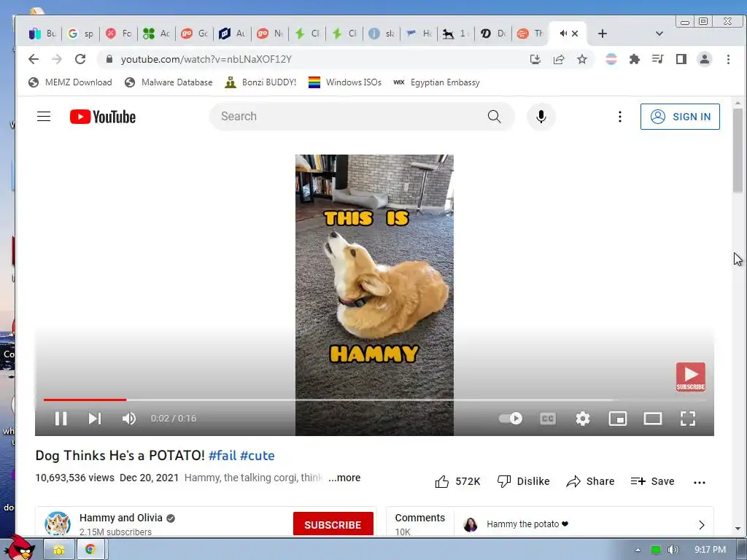Go to YouTube home via logo
This screenshot has width=747, height=560.
pos(103,117)
